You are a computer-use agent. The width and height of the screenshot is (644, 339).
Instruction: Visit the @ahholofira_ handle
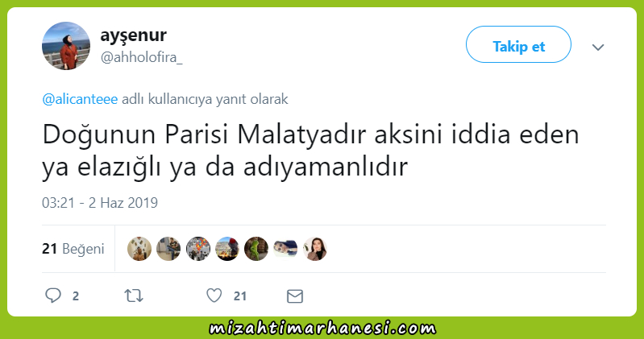click(142, 57)
